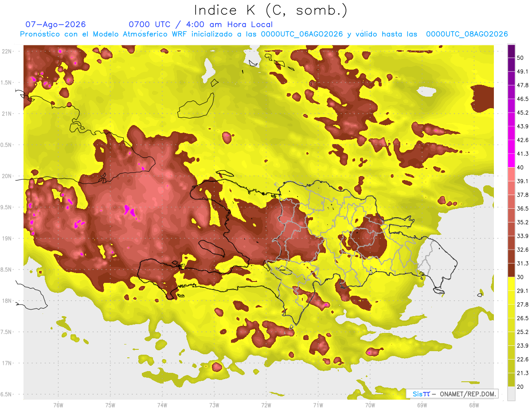Click the legend value '35.2'
The height and width of the screenshot is (411, 532).
pos(523,222)
